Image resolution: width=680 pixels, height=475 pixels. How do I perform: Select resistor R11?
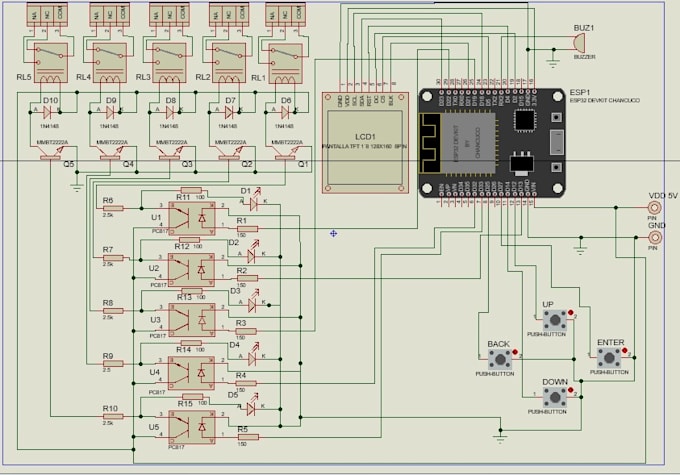[191, 190]
